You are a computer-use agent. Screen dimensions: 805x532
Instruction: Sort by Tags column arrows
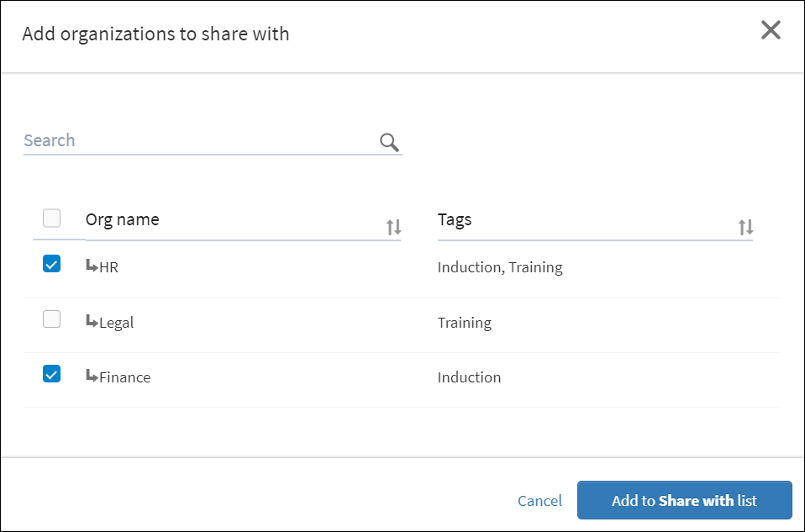pyautogui.click(x=745, y=227)
